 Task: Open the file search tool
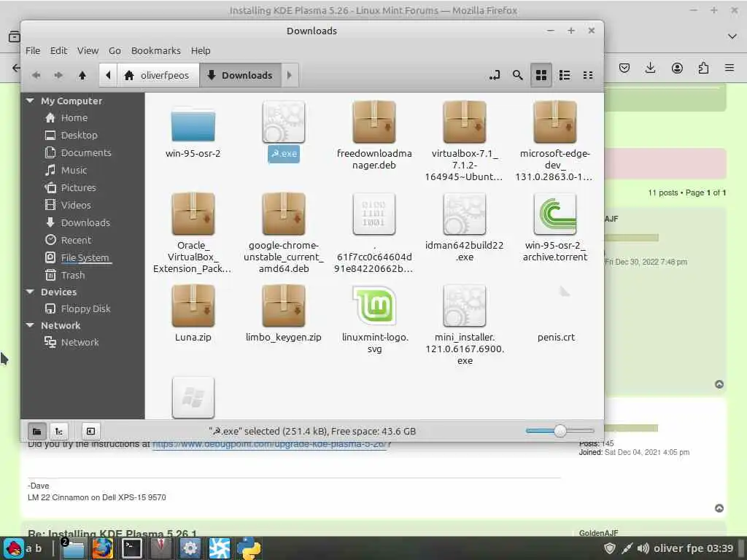pyautogui.click(x=517, y=75)
